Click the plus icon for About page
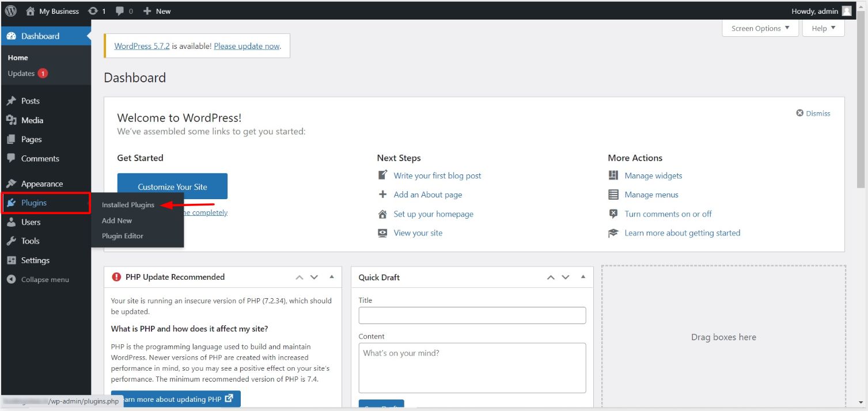This screenshot has height=411, width=868. [x=382, y=195]
